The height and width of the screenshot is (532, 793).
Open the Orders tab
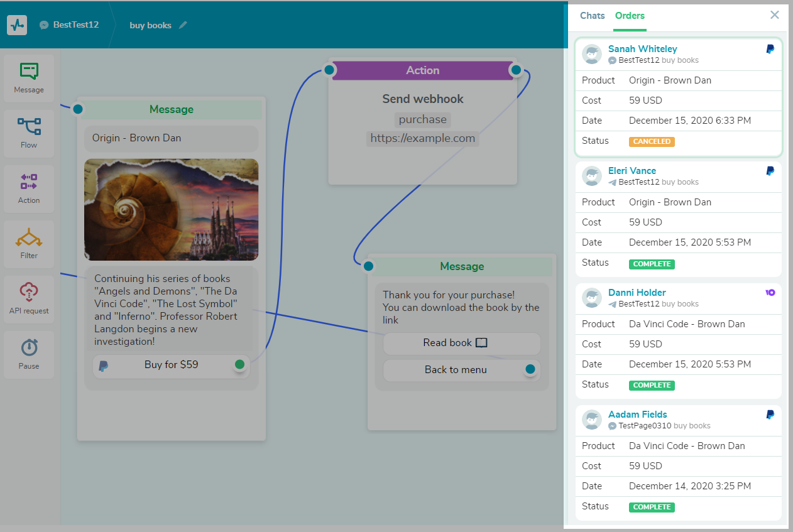(630, 16)
